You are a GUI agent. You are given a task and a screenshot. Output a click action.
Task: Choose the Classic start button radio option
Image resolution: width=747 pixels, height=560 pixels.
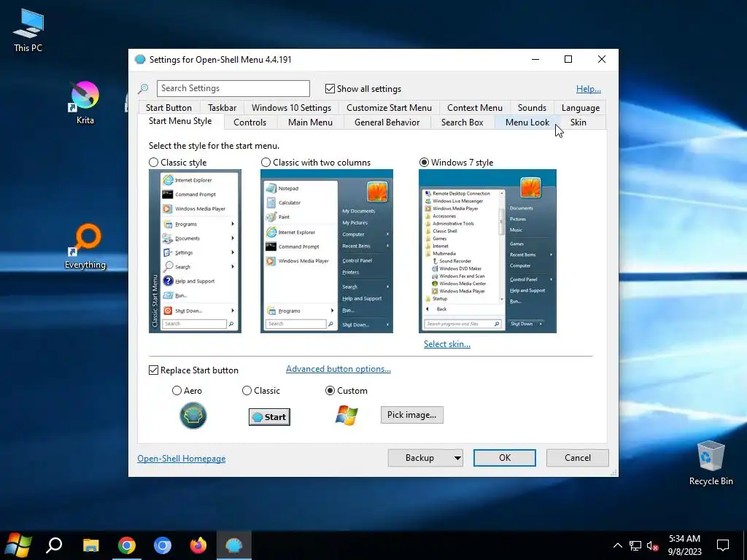tap(247, 391)
